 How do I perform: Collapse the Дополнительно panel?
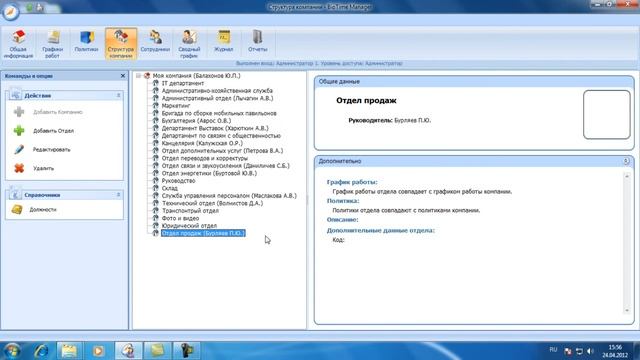(626, 161)
